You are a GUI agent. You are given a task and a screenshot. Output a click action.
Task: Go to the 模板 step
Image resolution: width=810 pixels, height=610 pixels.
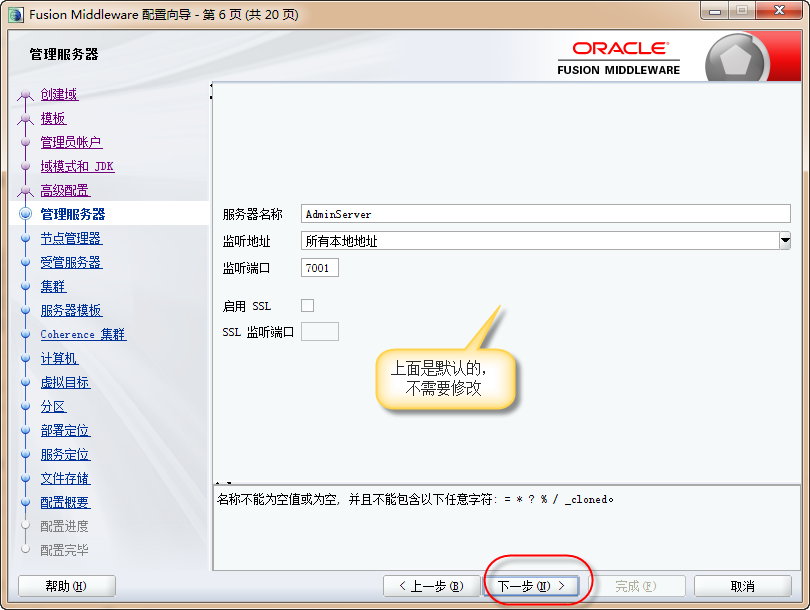click(x=53, y=118)
